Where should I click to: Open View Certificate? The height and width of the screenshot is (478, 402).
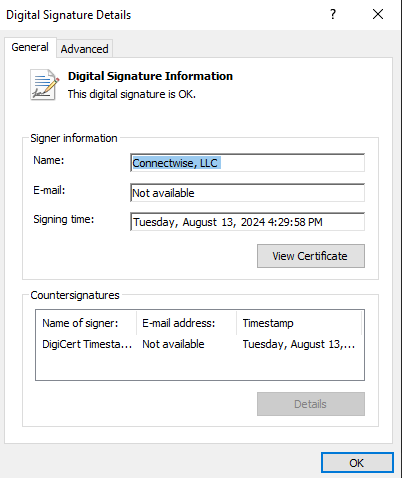[311, 256]
